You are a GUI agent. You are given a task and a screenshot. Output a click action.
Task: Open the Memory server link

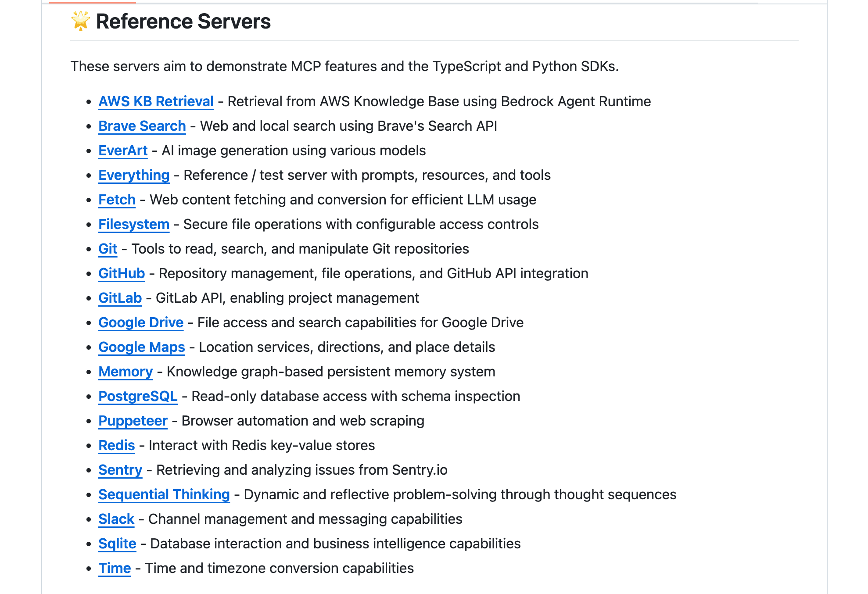(126, 372)
